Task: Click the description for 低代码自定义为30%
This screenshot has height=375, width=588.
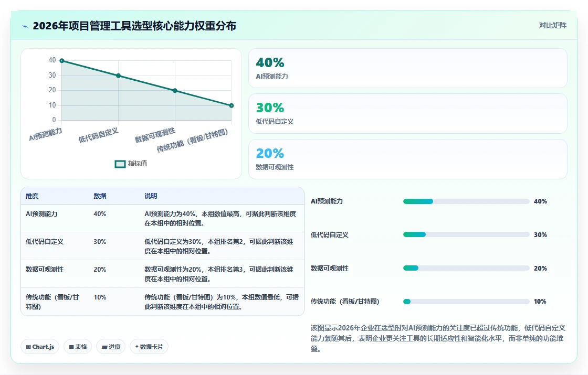Action: (218, 246)
